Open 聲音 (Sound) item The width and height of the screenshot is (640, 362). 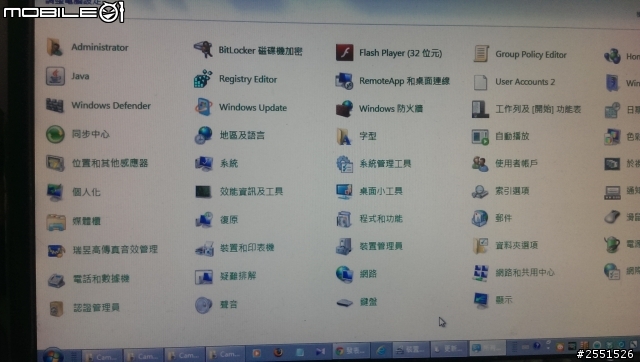[x=216, y=304]
